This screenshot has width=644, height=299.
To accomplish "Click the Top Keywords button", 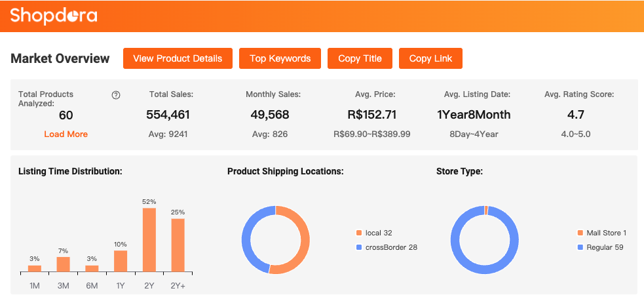I will pos(280,58).
